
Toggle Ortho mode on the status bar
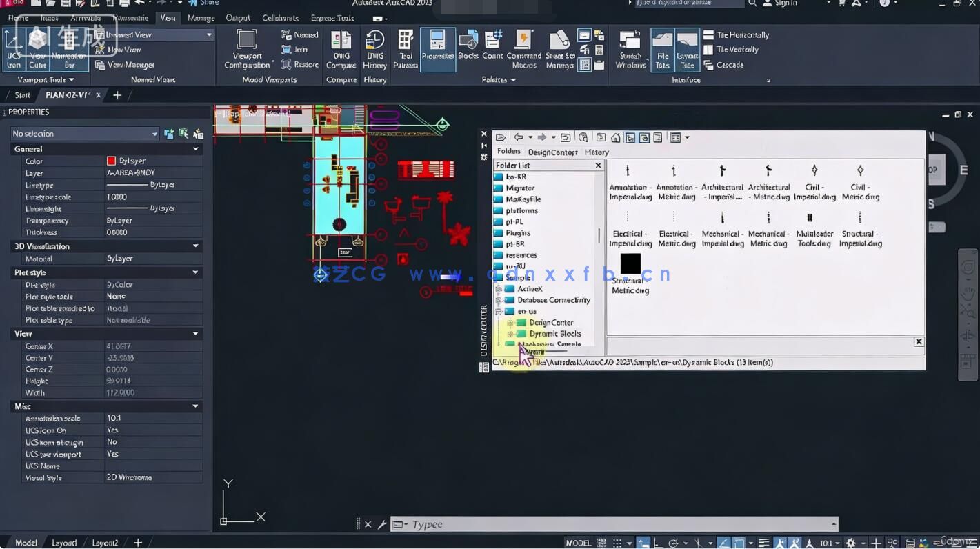pyautogui.click(x=655, y=542)
